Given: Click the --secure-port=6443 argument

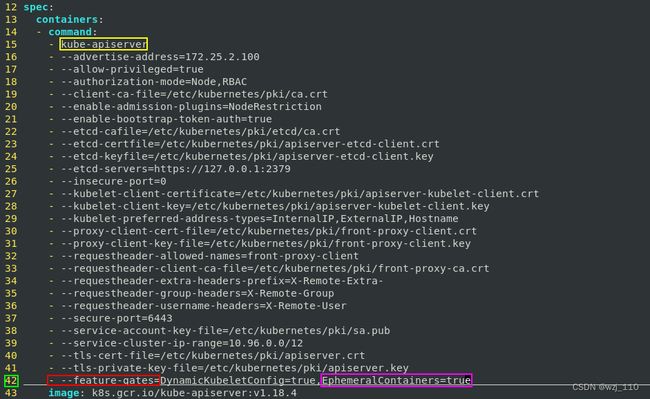Looking at the screenshot, I should (116, 318).
